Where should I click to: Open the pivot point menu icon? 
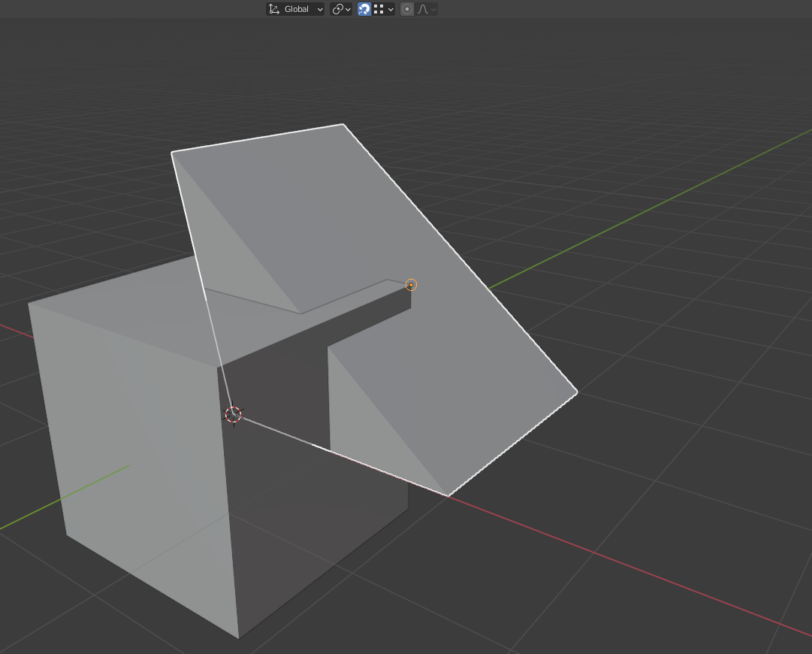pyautogui.click(x=338, y=9)
